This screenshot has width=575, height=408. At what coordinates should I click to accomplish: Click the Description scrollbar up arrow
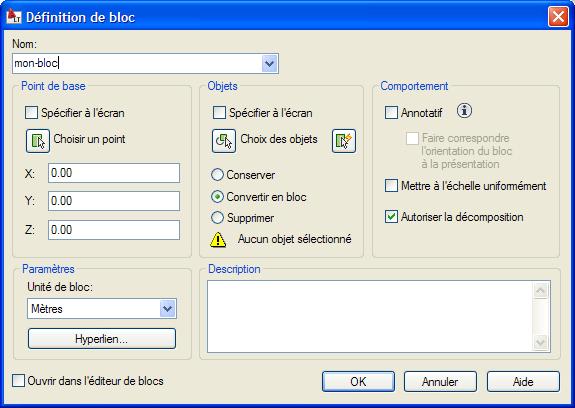pos(541,291)
